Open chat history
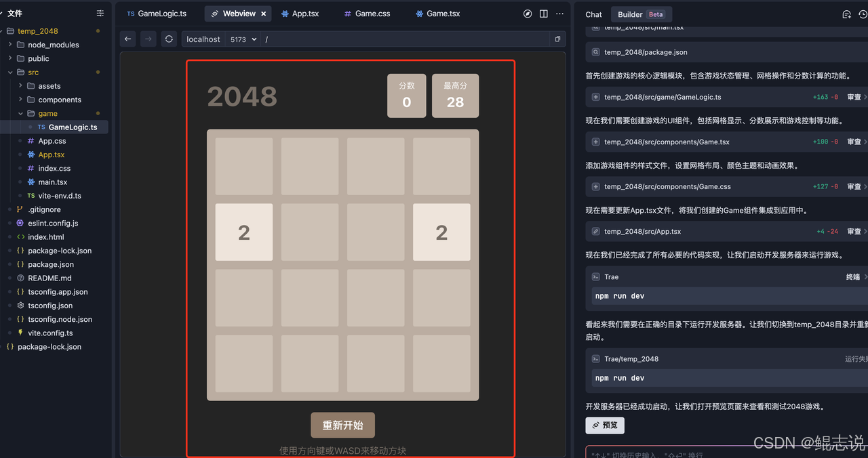Viewport: 868px width, 458px height. point(863,14)
